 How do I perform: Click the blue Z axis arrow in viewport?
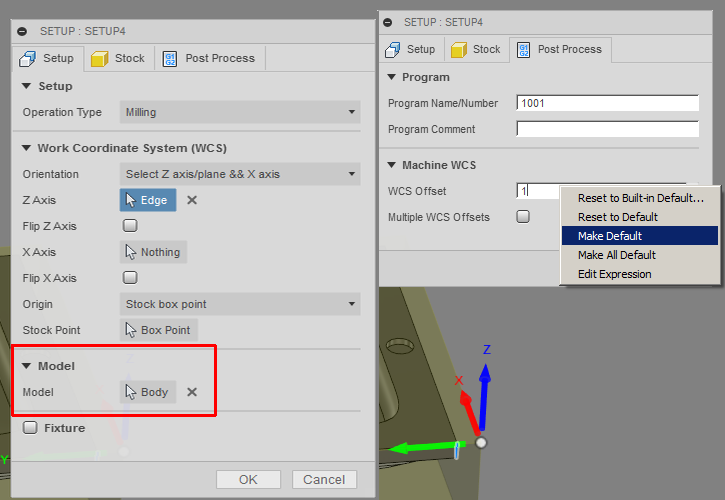pyautogui.click(x=484, y=398)
